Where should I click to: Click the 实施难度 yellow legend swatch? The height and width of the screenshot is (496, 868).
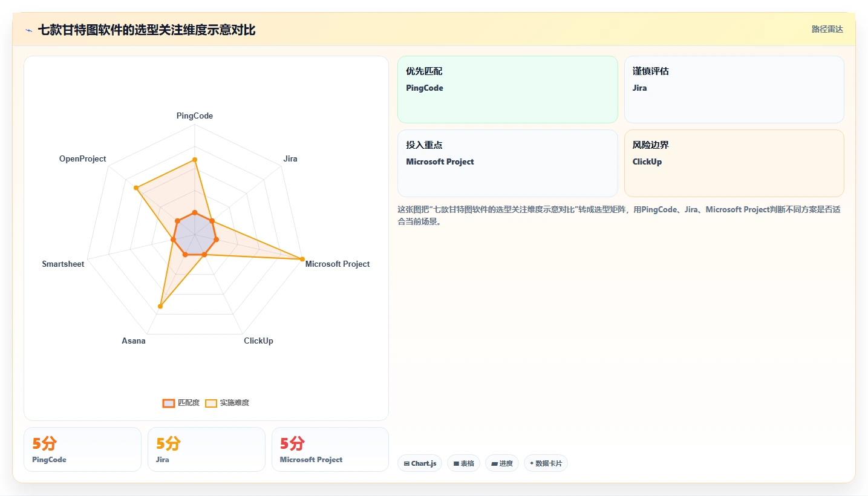211,403
